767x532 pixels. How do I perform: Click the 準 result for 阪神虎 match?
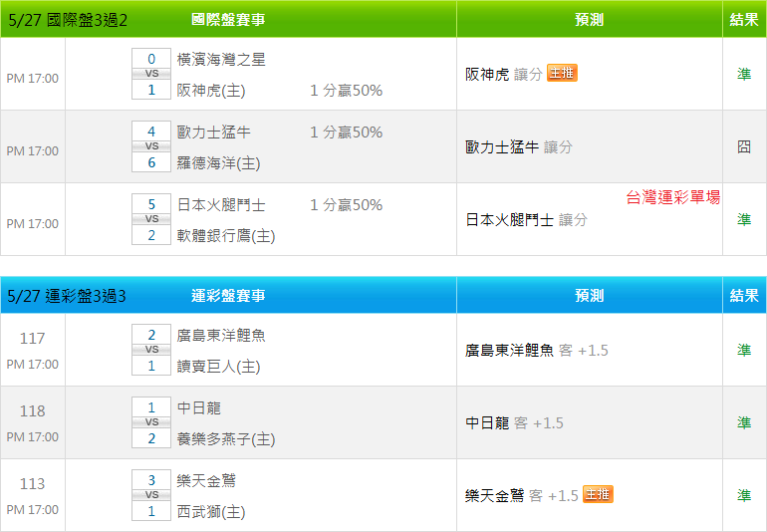click(x=744, y=74)
